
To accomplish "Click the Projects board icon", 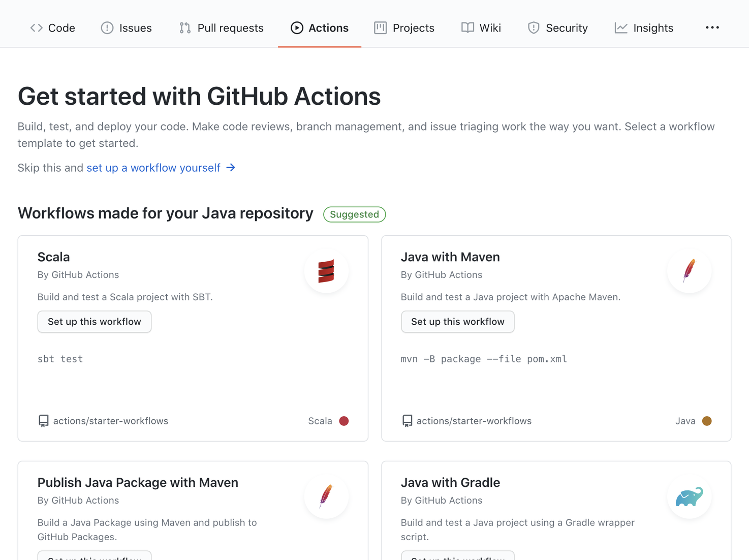I will [x=380, y=28].
